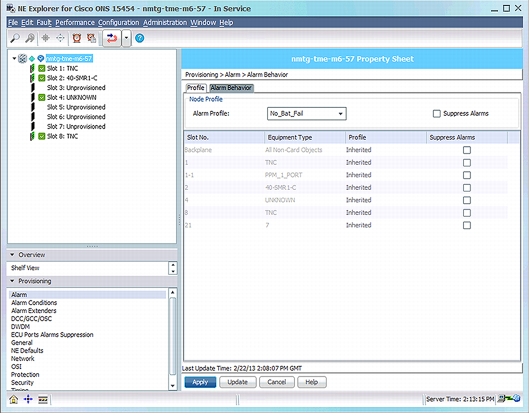Screen dimensions: 530x415
Task: Click the Apply button
Action: click(x=200, y=382)
